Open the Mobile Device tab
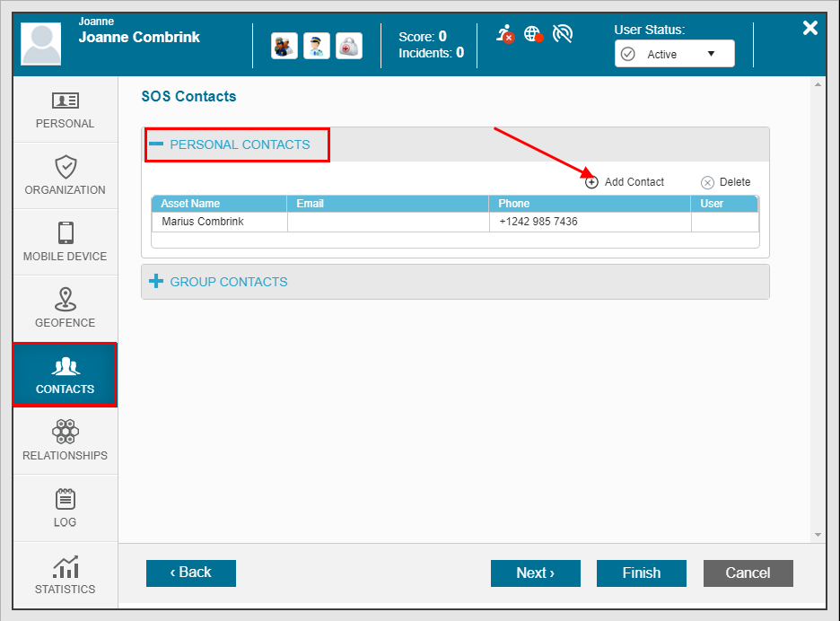Screen dimensions: 840x621 (x=65, y=242)
